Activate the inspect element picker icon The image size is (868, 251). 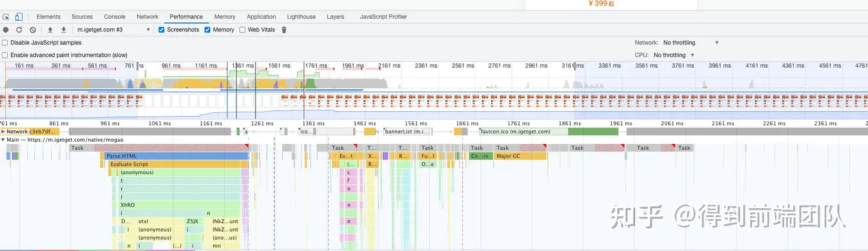(x=6, y=17)
